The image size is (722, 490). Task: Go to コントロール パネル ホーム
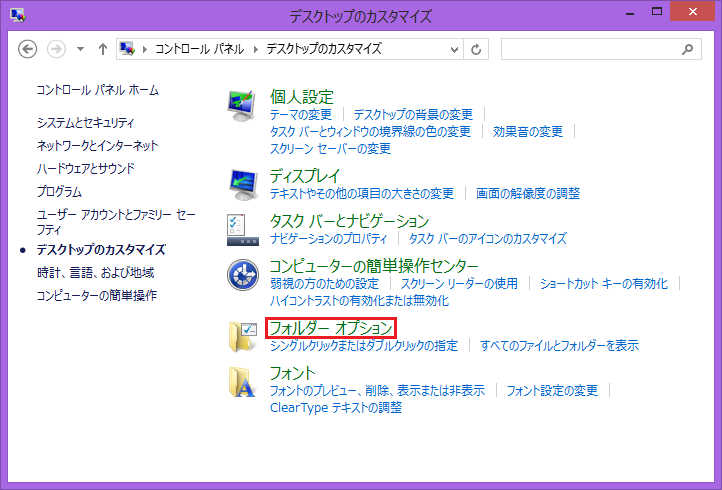click(x=97, y=90)
